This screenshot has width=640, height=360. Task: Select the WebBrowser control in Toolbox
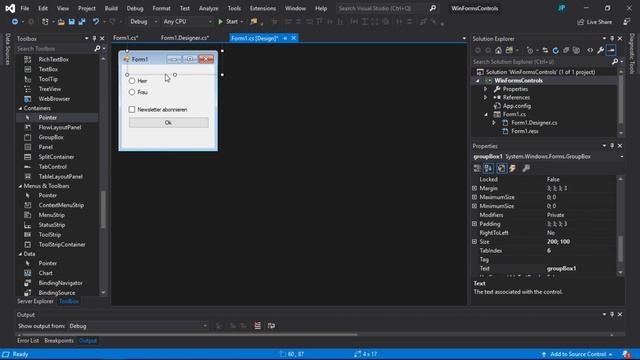[54, 98]
